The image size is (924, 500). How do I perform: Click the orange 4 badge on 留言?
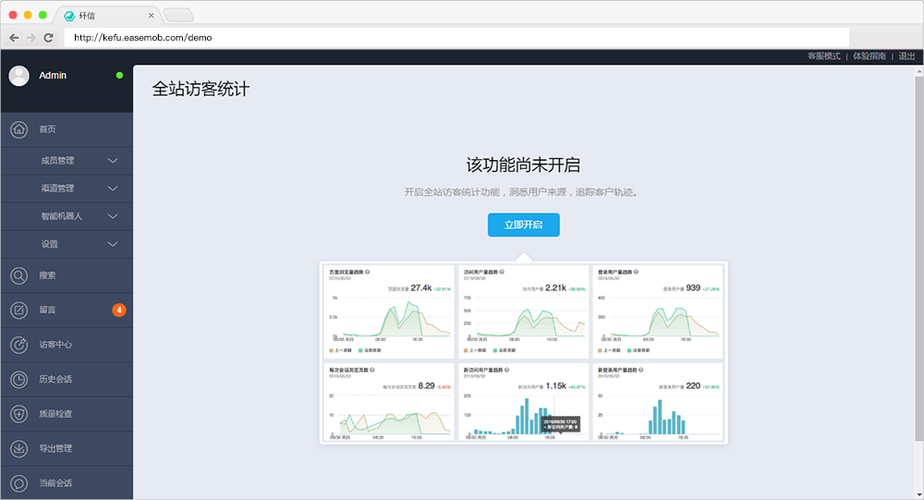(x=119, y=310)
